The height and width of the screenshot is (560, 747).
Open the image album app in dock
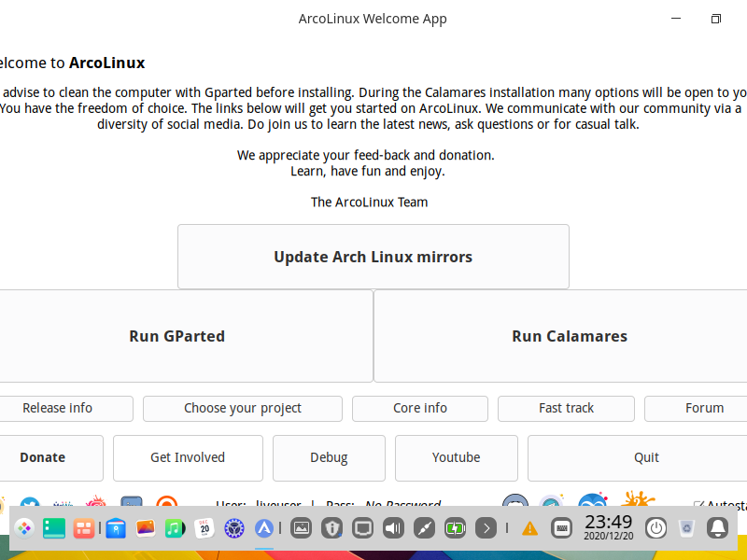pyautogui.click(x=146, y=528)
